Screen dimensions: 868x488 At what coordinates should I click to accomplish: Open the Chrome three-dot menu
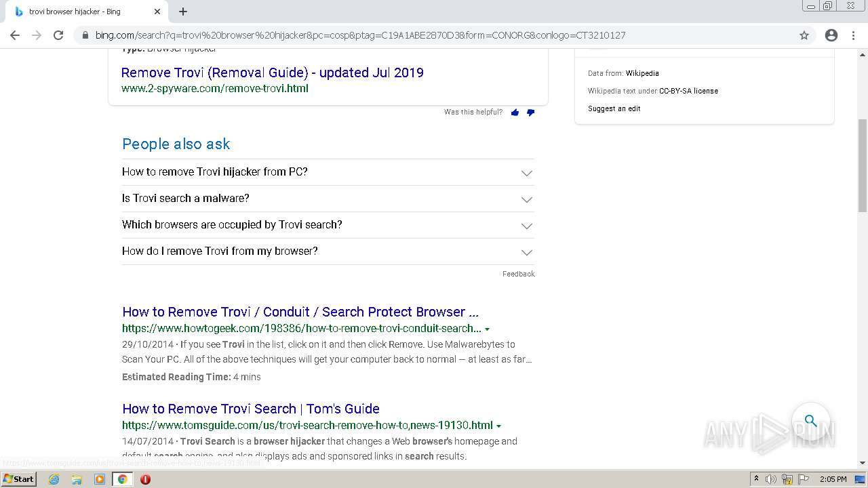853,35
